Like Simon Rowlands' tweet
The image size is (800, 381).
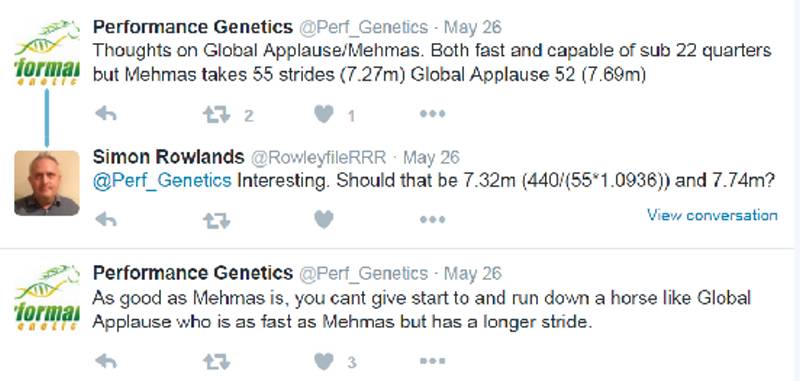(x=323, y=220)
